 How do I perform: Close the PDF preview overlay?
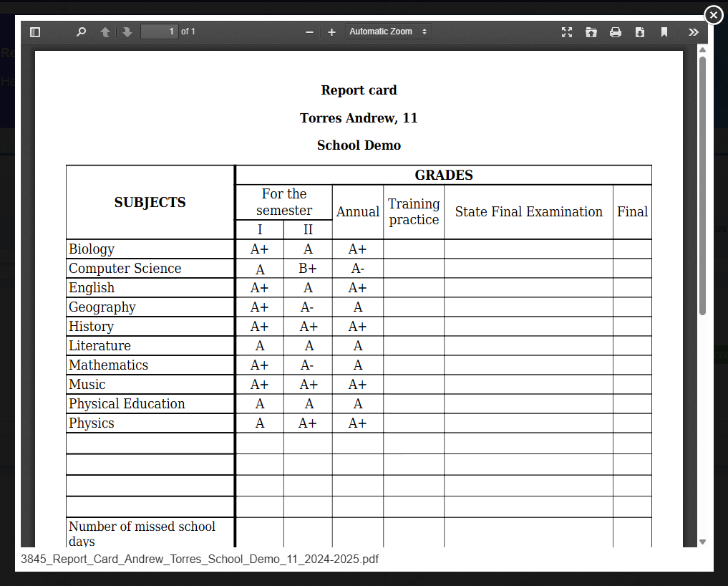[x=714, y=14]
